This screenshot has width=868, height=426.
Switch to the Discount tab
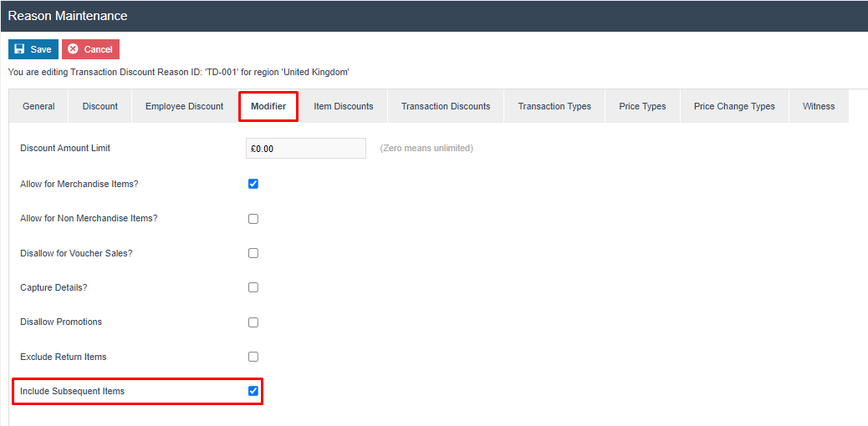click(x=100, y=106)
